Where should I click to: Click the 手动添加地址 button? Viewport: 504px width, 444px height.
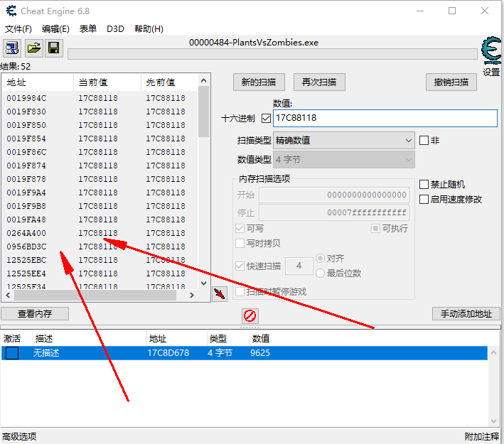tap(466, 314)
